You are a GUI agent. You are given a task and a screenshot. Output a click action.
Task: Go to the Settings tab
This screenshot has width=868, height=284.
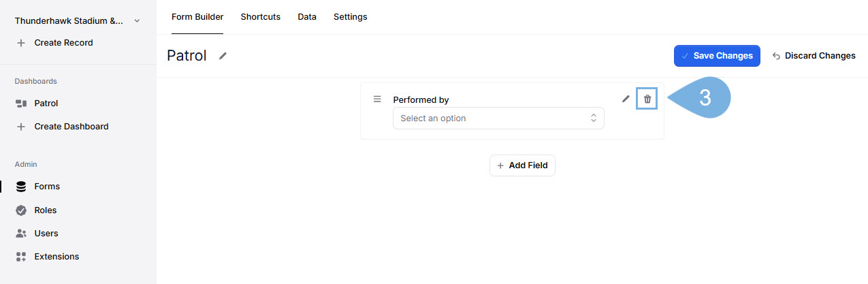(350, 17)
